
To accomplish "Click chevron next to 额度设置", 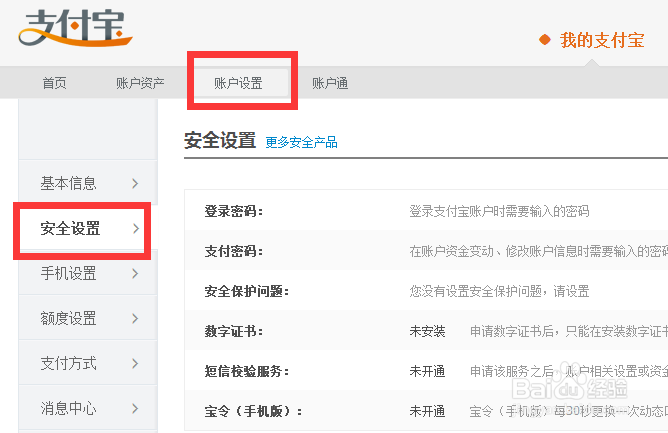I will pyautogui.click(x=135, y=318).
